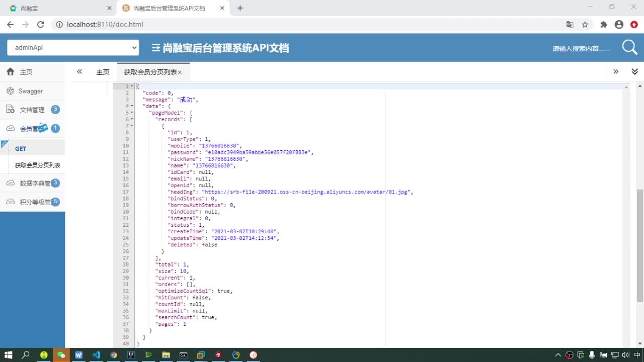The width and height of the screenshot is (644, 362).
Task: Collapse the "pageModel" fold arrow on line 5
Action: point(132,113)
